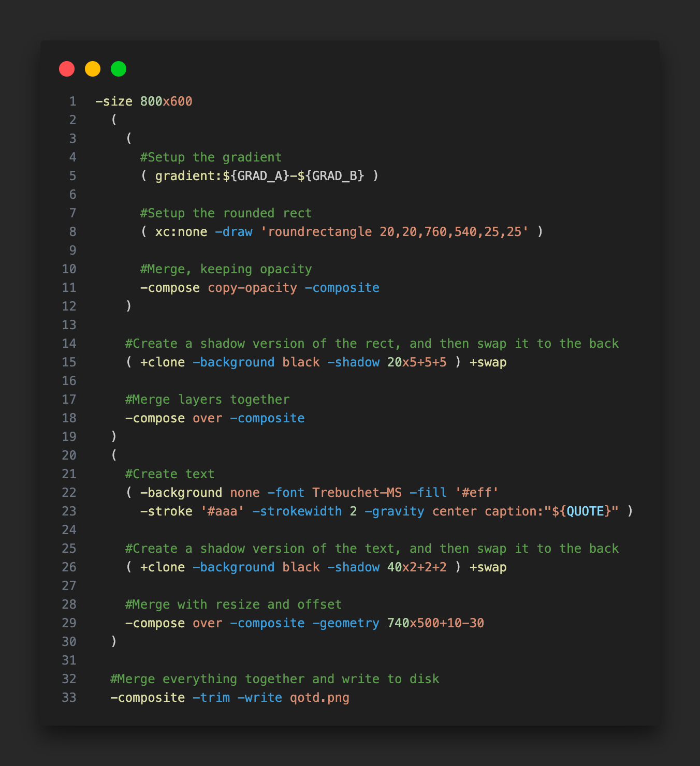
Task: Click the comment '#Setup the gradient'
Action: tap(211, 157)
